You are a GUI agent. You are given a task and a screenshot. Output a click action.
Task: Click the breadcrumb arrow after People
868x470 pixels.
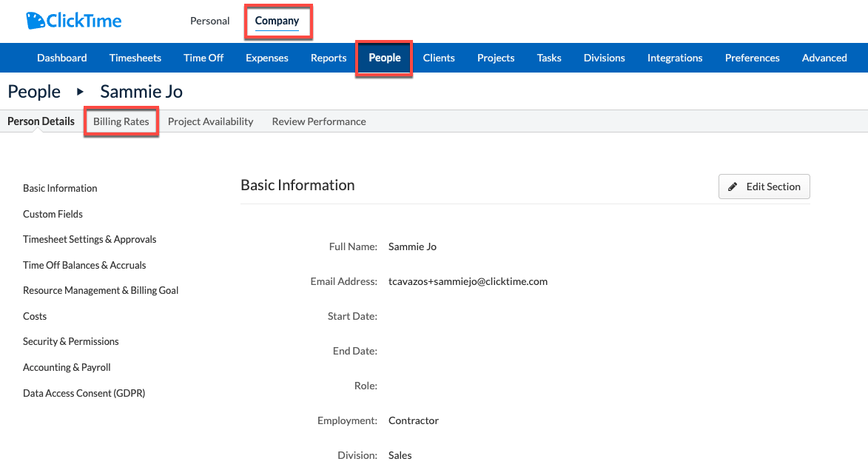(80, 91)
